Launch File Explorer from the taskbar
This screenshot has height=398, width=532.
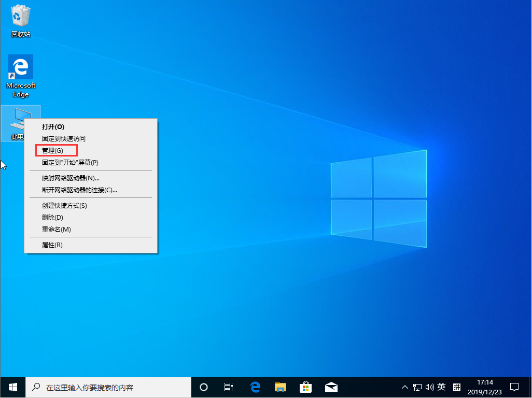point(280,387)
